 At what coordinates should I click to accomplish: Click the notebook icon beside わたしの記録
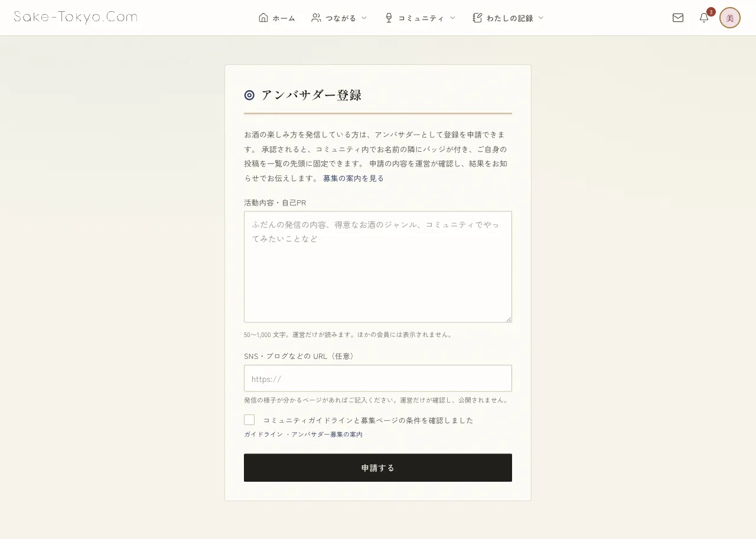477,18
